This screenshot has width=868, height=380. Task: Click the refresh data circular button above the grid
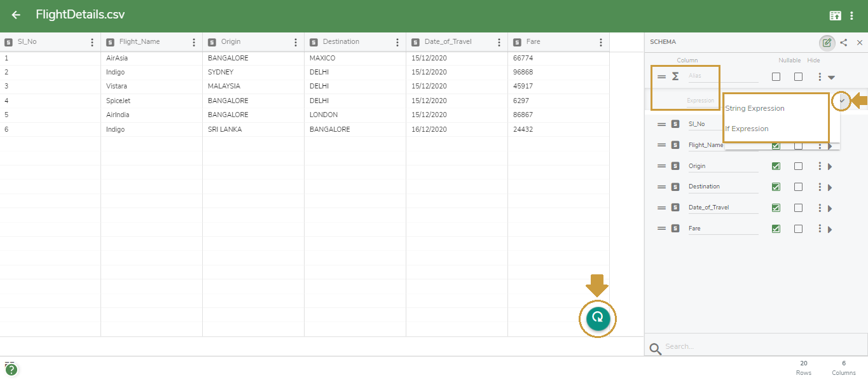pos(596,319)
